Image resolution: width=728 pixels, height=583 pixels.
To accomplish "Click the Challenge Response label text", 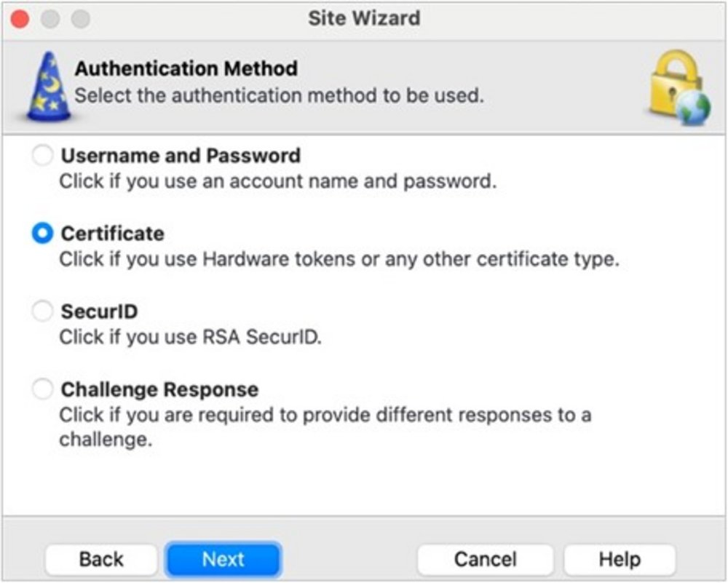I will [x=159, y=390].
